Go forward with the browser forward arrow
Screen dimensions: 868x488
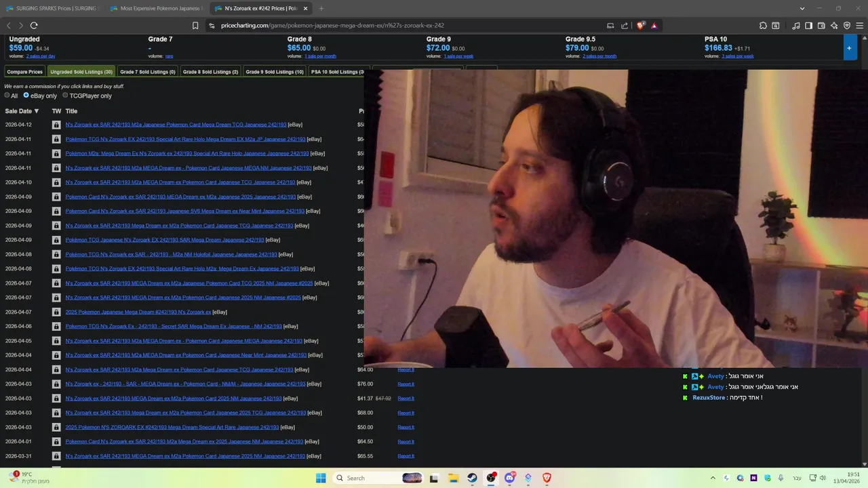tap(20, 26)
